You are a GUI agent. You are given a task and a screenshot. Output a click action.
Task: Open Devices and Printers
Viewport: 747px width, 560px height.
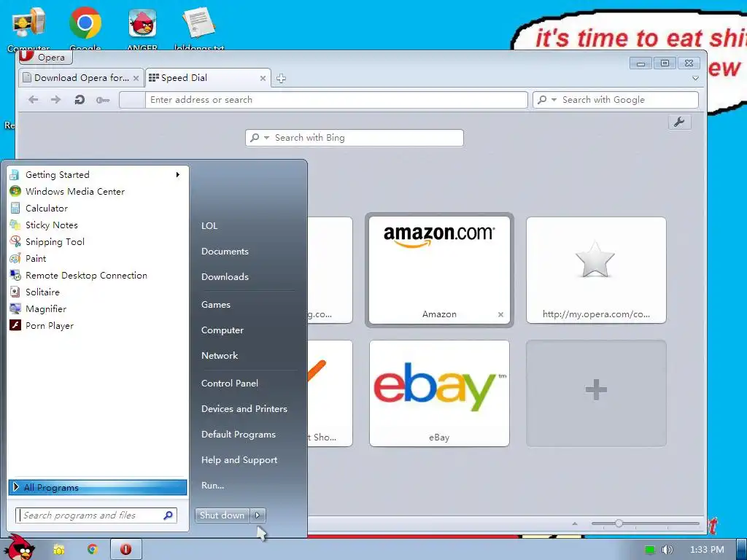click(244, 409)
